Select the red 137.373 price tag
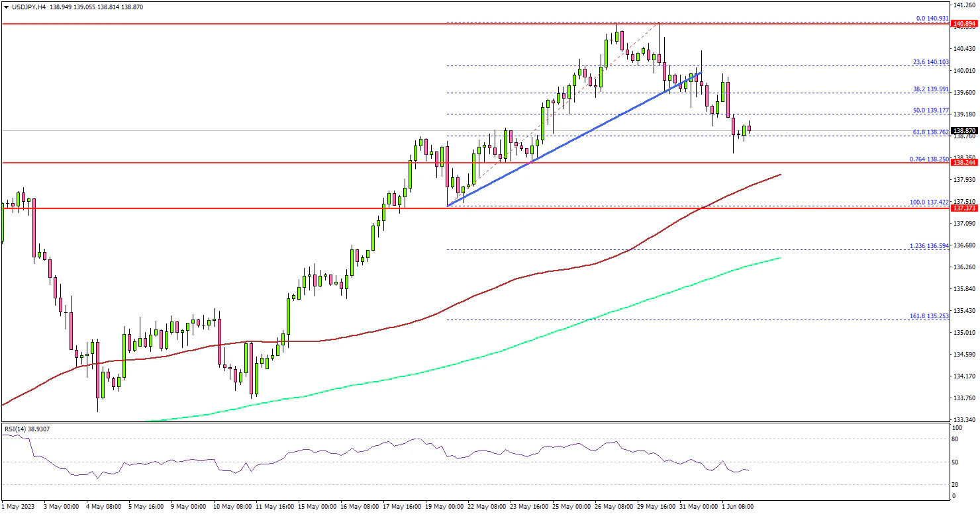This screenshot has width=980, height=514. point(963,208)
